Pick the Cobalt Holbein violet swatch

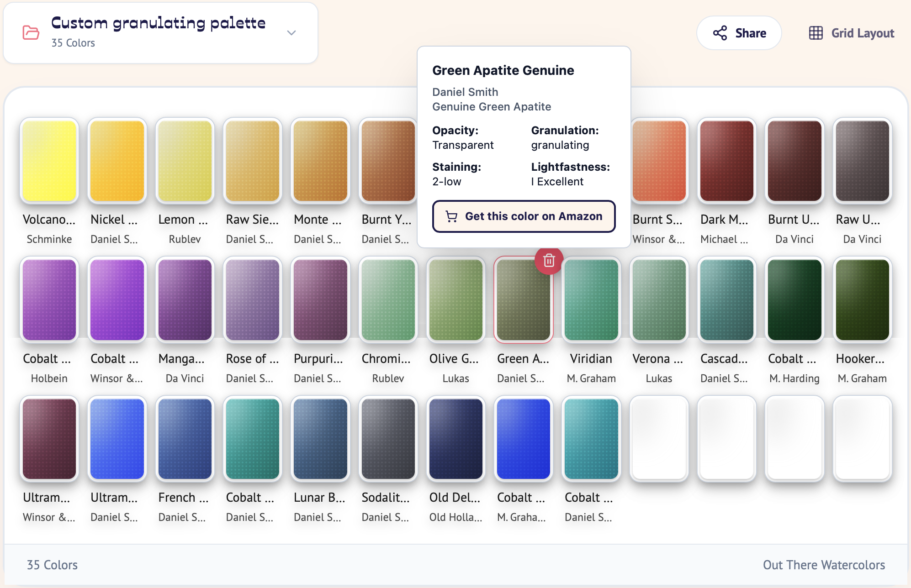(x=49, y=300)
